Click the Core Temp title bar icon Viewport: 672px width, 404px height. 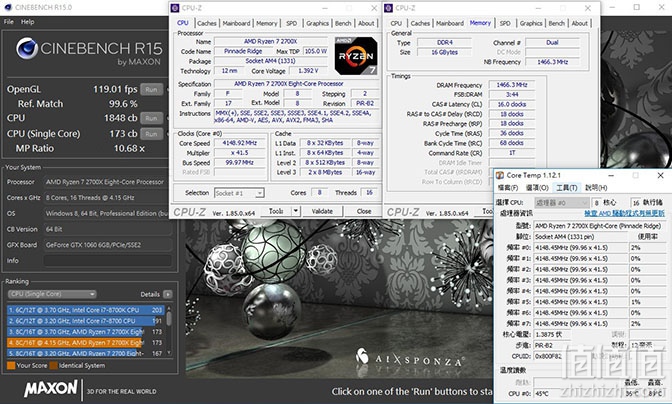[500, 175]
